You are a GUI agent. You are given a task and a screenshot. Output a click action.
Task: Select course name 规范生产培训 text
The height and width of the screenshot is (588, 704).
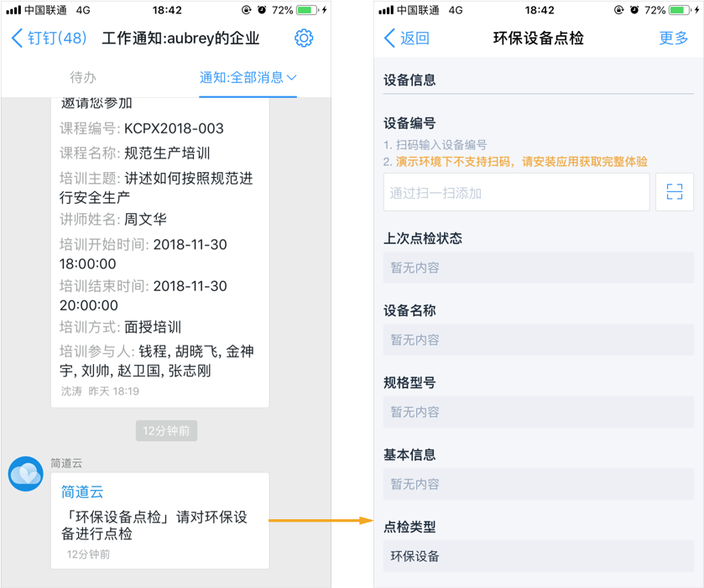167,153
